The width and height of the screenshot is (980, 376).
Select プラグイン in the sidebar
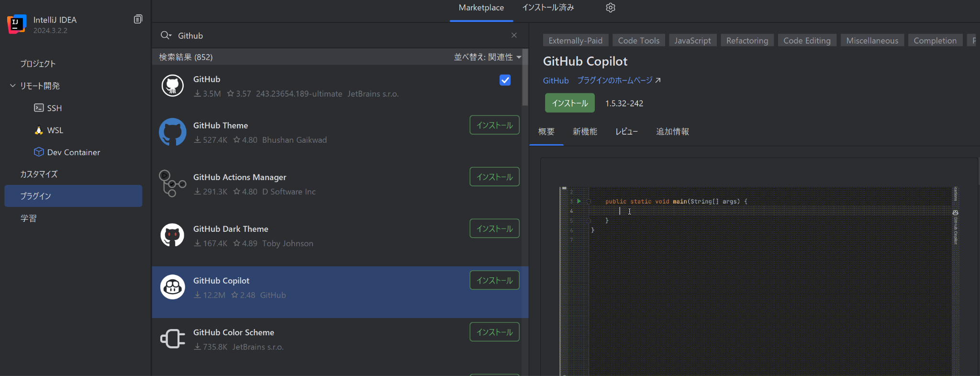73,196
